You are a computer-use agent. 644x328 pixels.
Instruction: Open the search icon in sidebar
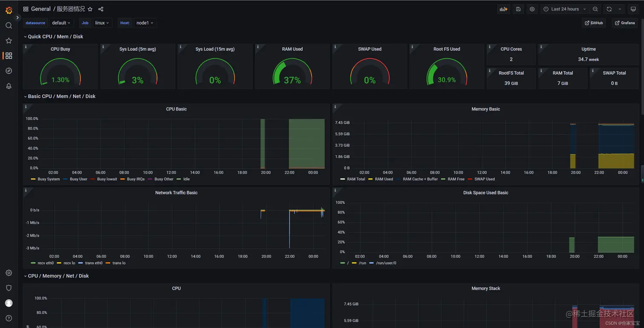pyautogui.click(x=9, y=26)
